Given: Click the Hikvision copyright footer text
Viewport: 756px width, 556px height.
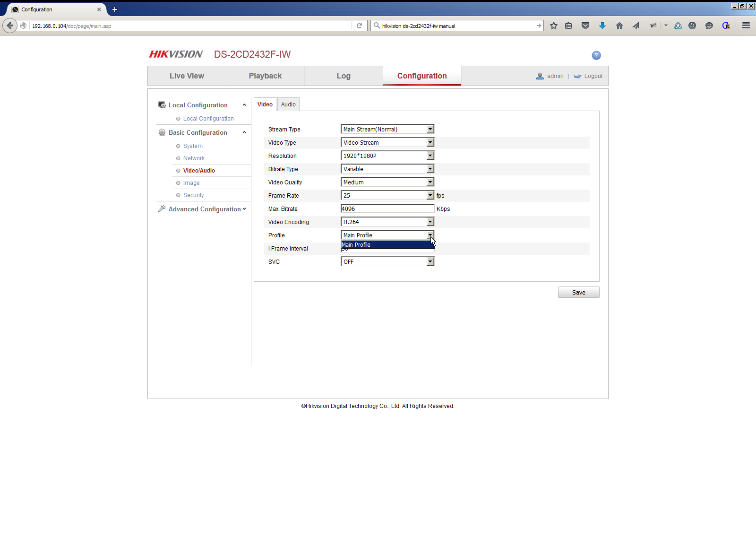Looking at the screenshot, I should coord(378,406).
